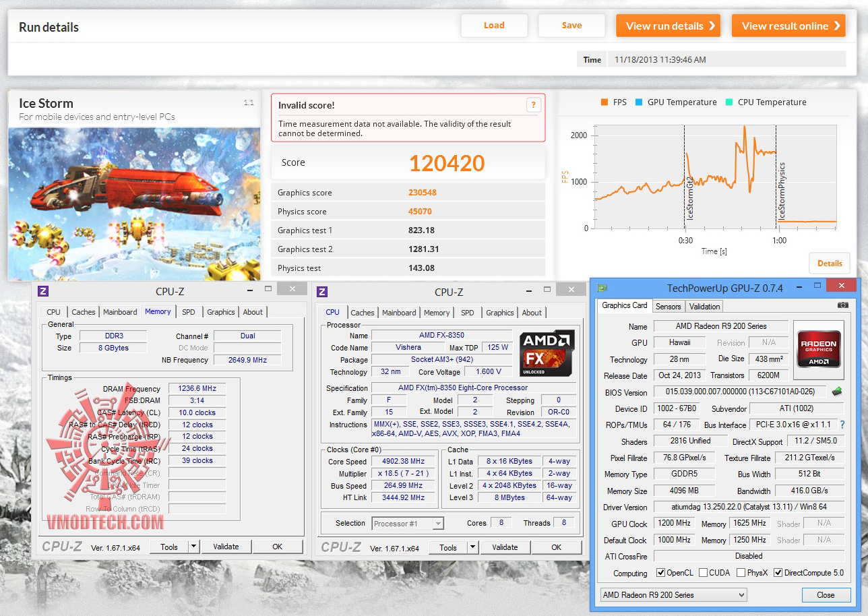Click the CPU-Z CPU window title icon

coord(322,292)
